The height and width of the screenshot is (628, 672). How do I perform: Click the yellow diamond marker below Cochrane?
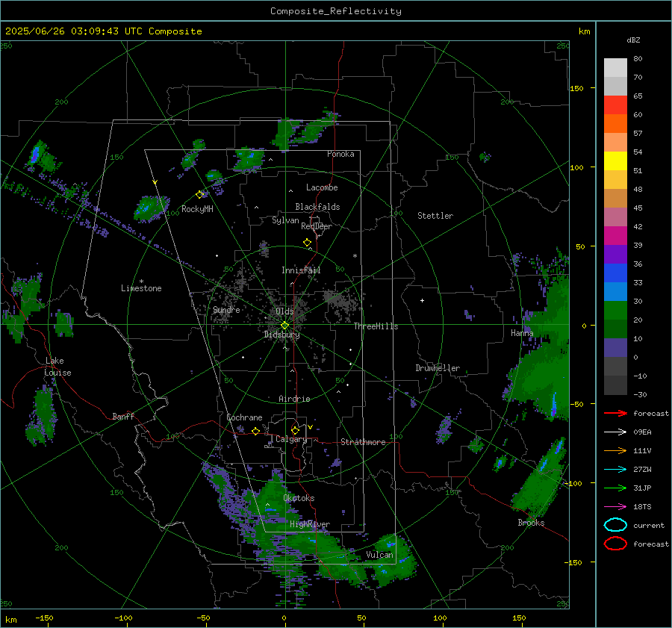tap(255, 431)
